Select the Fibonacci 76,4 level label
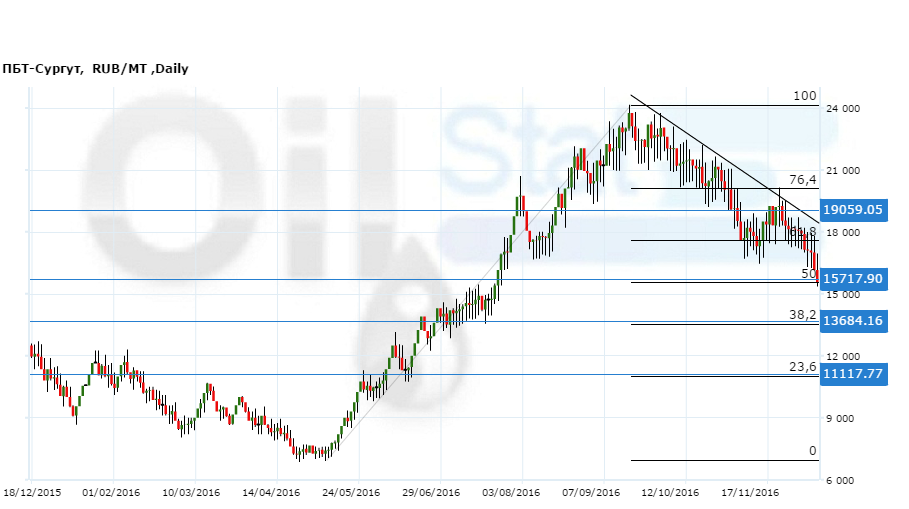 [803, 179]
